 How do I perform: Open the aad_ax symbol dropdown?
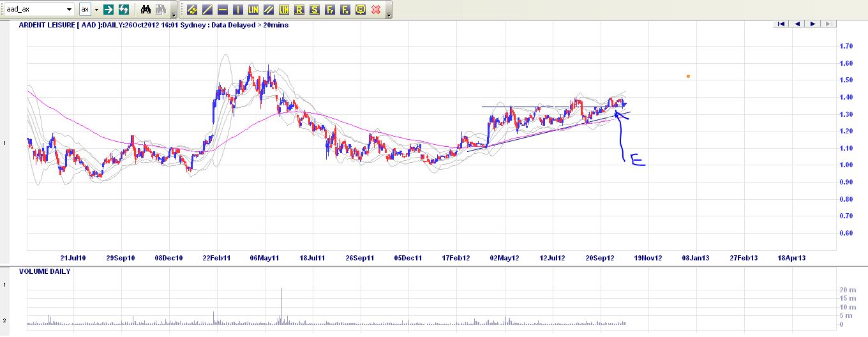point(69,10)
